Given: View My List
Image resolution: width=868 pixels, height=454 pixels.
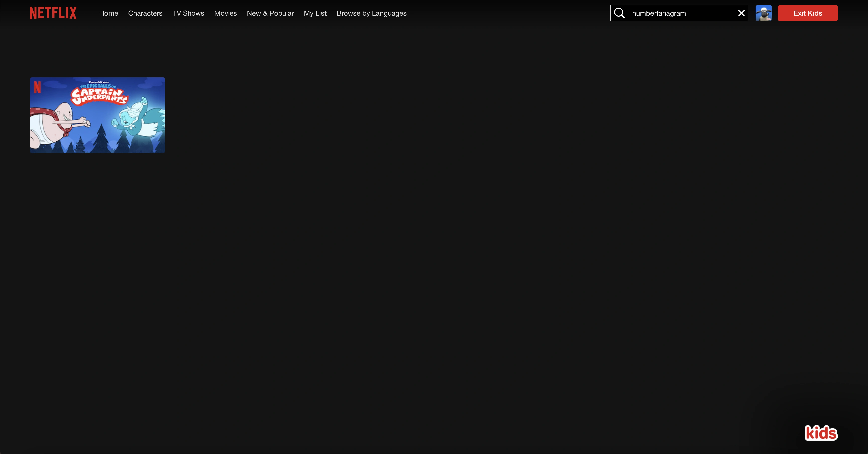Looking at the screenshot, I should [315, 13].
